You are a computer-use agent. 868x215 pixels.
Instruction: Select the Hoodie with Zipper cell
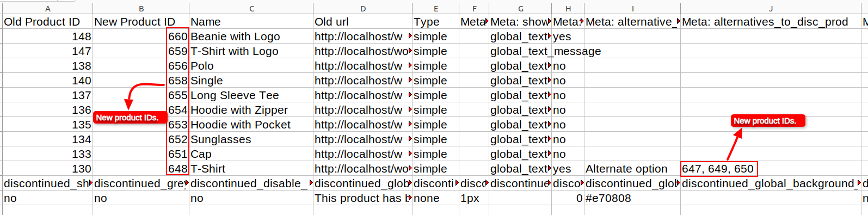(251, 110)
